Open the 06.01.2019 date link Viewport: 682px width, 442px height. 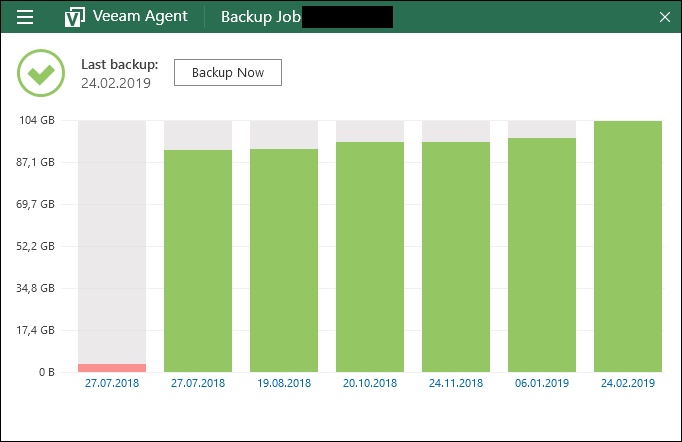(542, 383)
